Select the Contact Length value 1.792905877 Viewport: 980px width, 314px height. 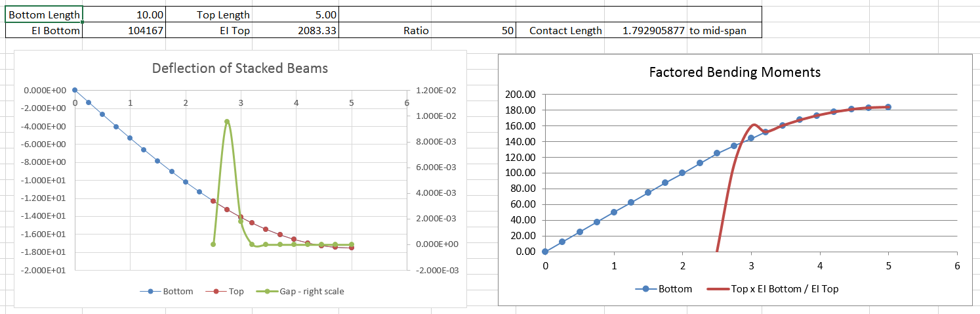tap(645, 30)
